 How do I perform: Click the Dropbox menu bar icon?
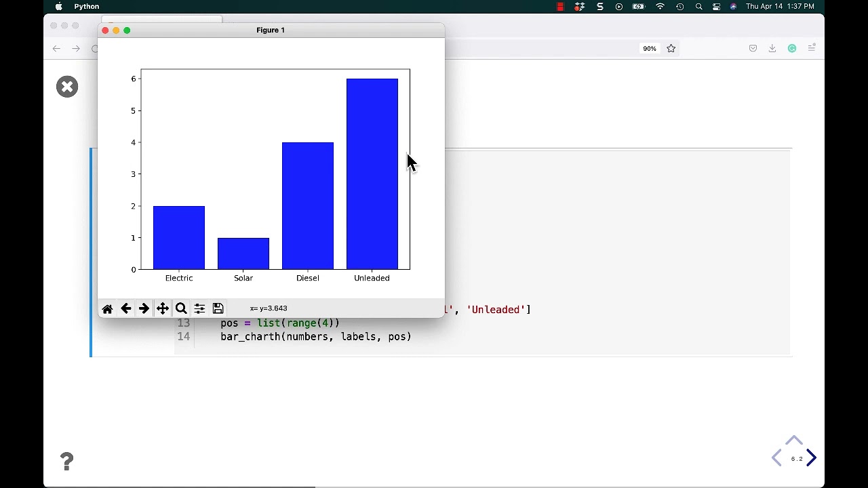(x=580, y=6)
